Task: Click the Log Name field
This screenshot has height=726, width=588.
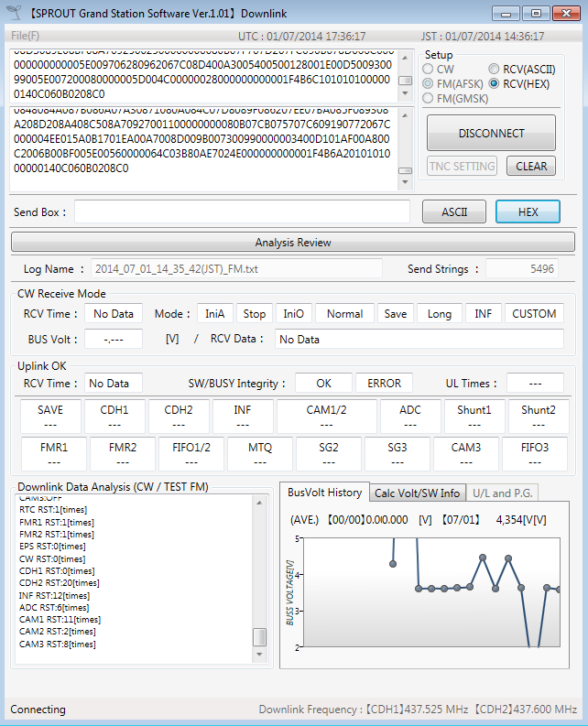Action: (x=236, y=269)
